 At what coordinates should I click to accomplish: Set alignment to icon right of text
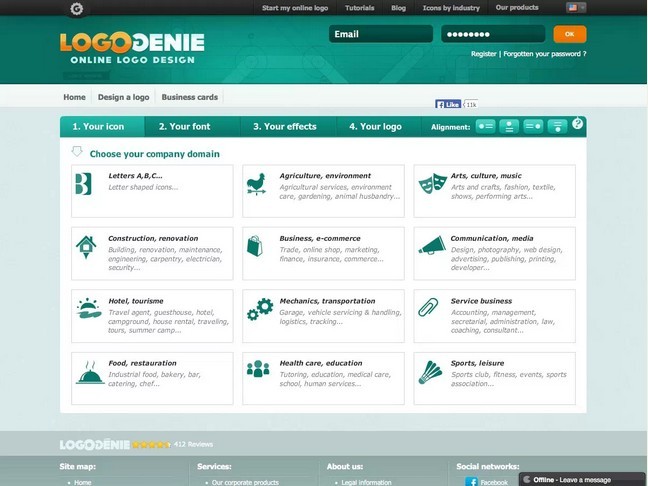[x=533, y=127]
